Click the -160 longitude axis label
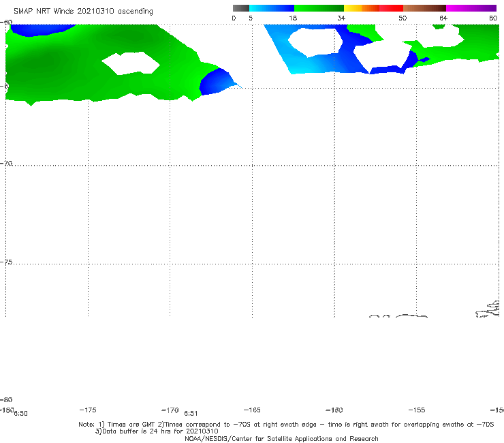 (334, 410)
